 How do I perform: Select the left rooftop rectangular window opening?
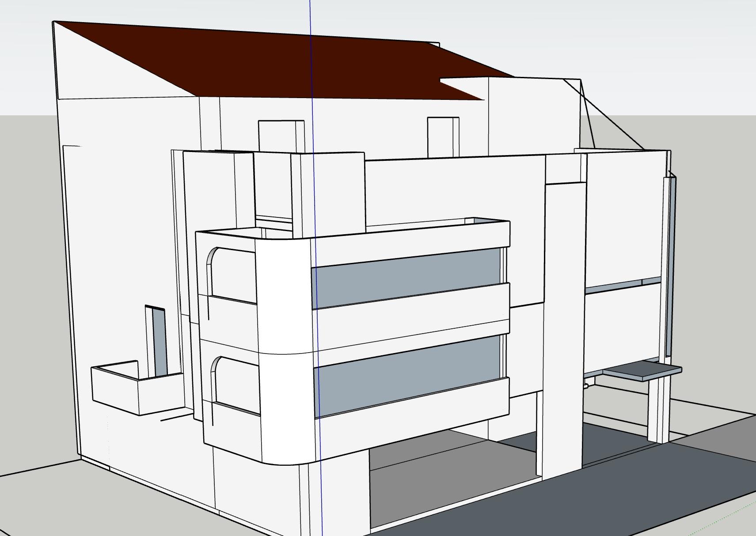click(x=281, y=136)
